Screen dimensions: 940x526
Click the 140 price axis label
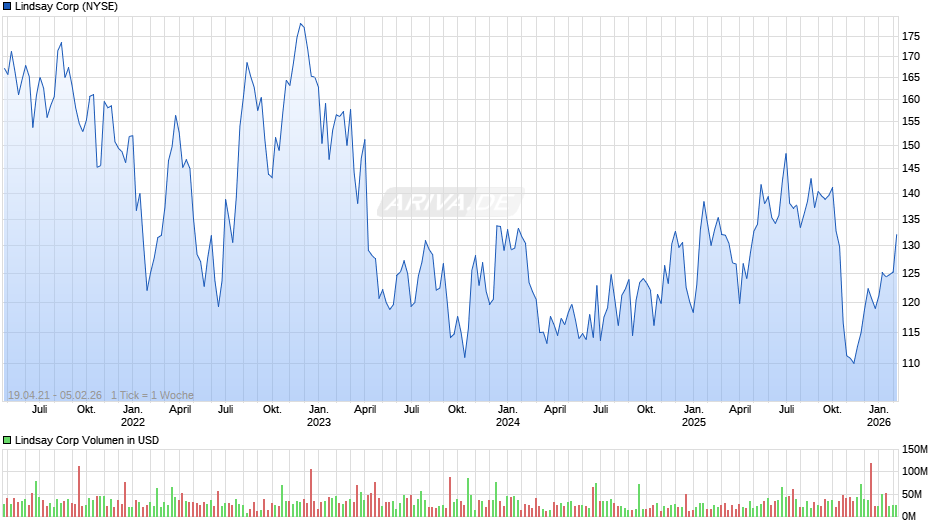(911, 194)
